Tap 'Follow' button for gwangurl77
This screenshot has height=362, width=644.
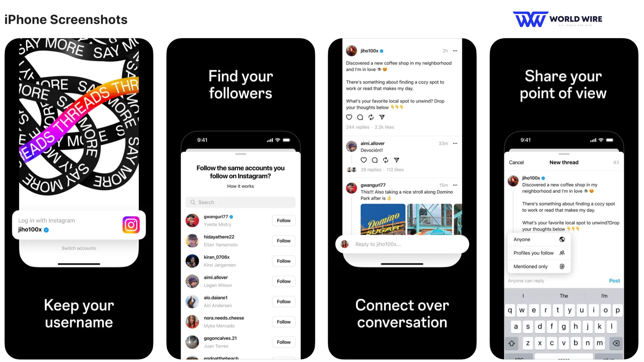pyautogui.click(x=283, y=220)
